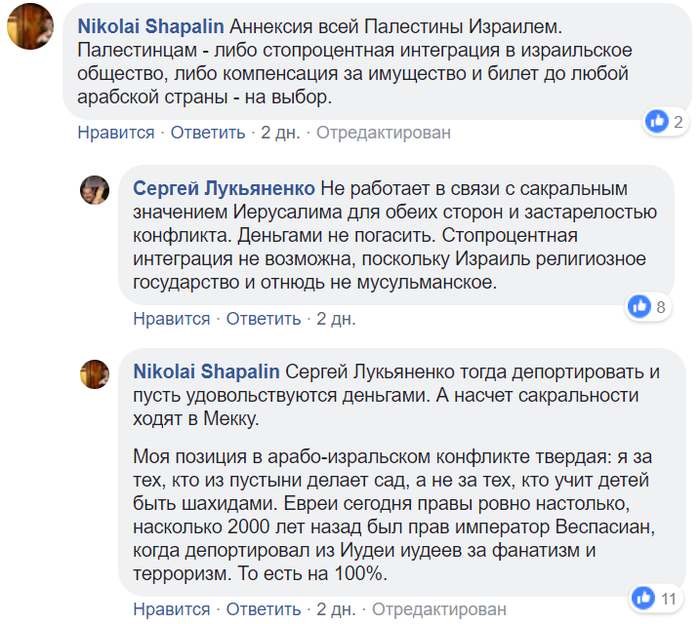Click Отредактирован under the last reply

441,609
